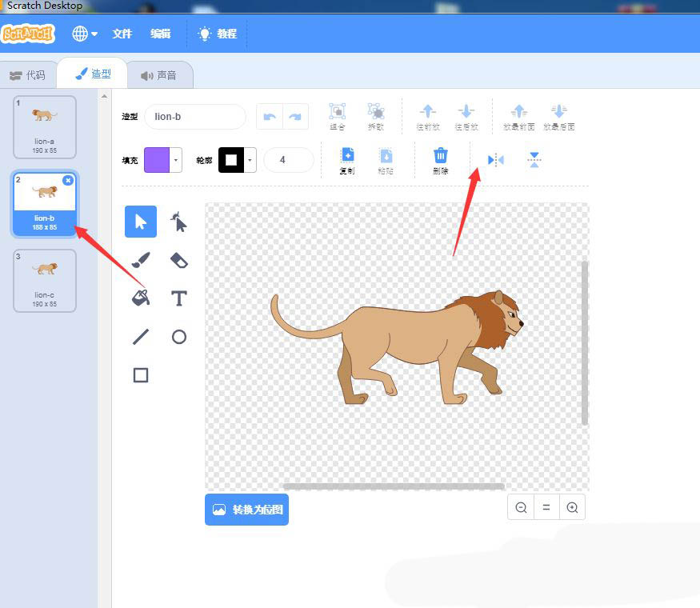Image resolution: width=700 pixels, height=608 pixels.
Task: Click the costume name field lion-b
Action: (195, 117)
